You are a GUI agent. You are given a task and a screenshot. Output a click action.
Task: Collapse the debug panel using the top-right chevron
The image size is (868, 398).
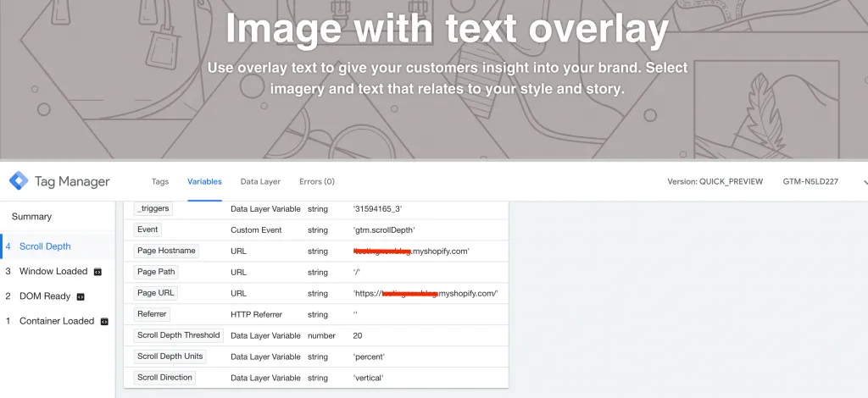click(x=865, y=182)
